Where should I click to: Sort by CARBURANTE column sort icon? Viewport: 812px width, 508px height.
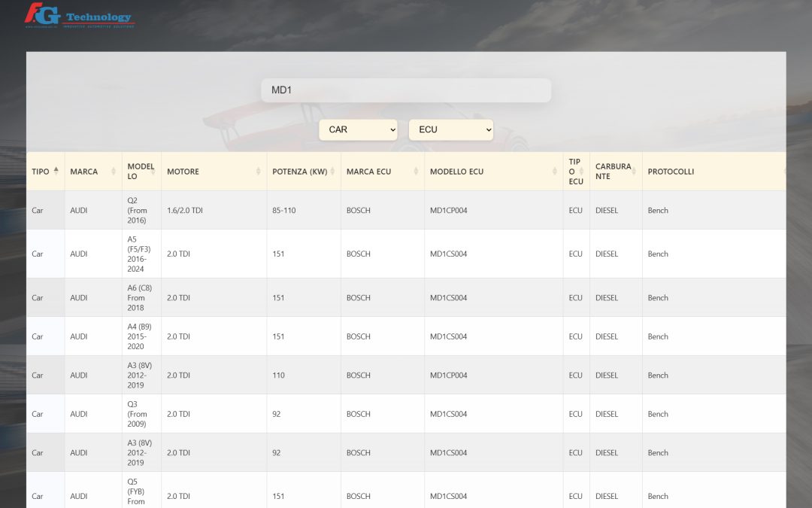(634, 172)
